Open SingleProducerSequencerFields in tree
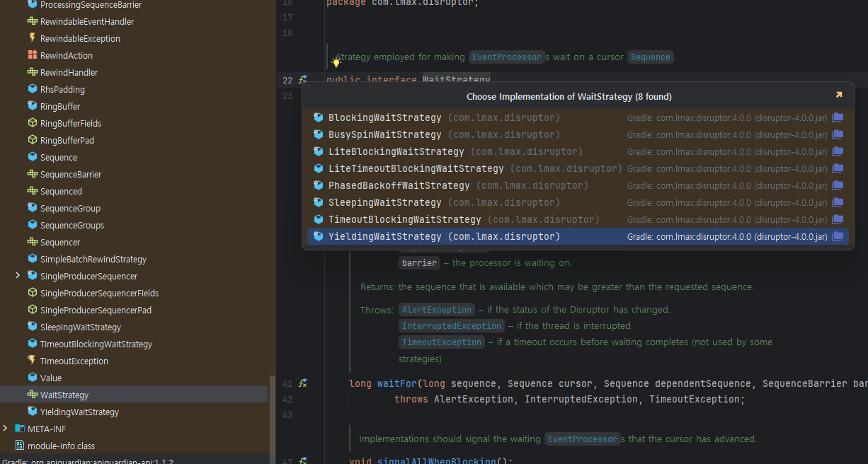The height and width of the screenshot is (464, 868). point(99,293)
